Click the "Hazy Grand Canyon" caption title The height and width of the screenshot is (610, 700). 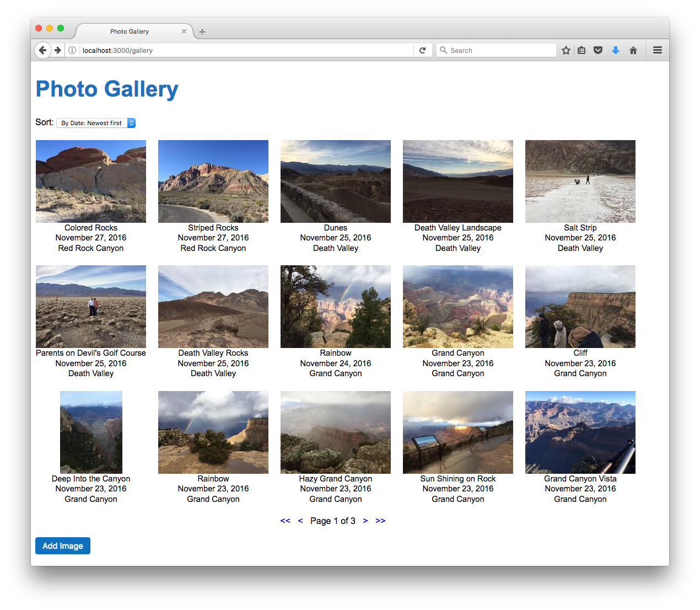336,479
